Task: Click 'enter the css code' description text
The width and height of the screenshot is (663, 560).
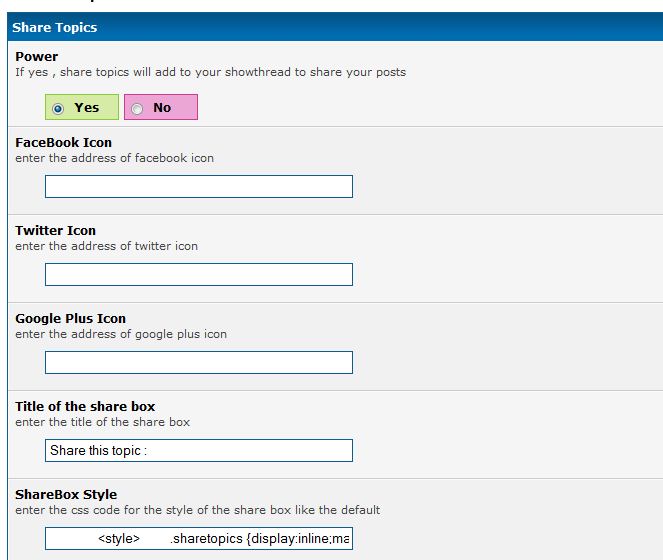Action: point(197,510)
